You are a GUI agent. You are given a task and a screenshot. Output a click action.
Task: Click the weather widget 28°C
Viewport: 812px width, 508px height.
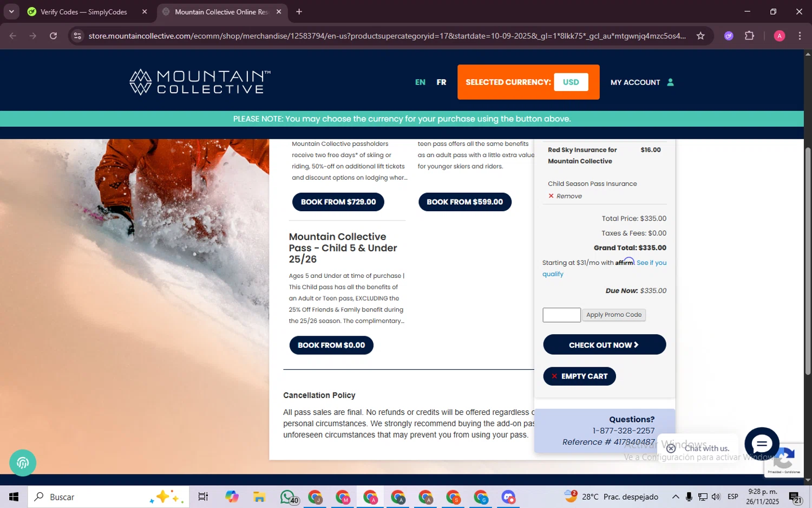[x=612, y=497]
